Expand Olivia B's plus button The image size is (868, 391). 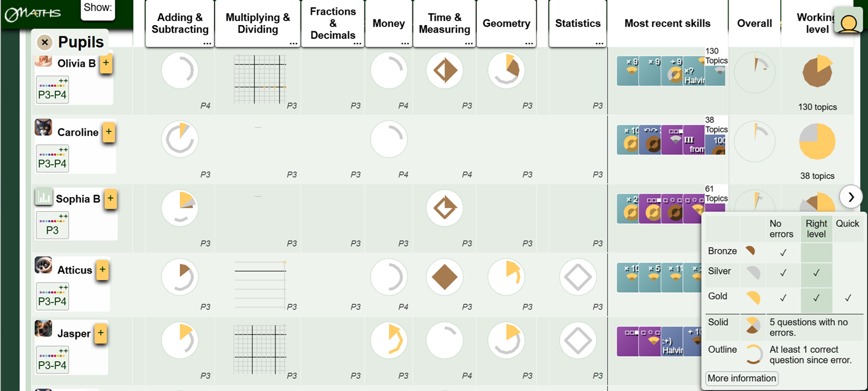click(x=106, y=65)
